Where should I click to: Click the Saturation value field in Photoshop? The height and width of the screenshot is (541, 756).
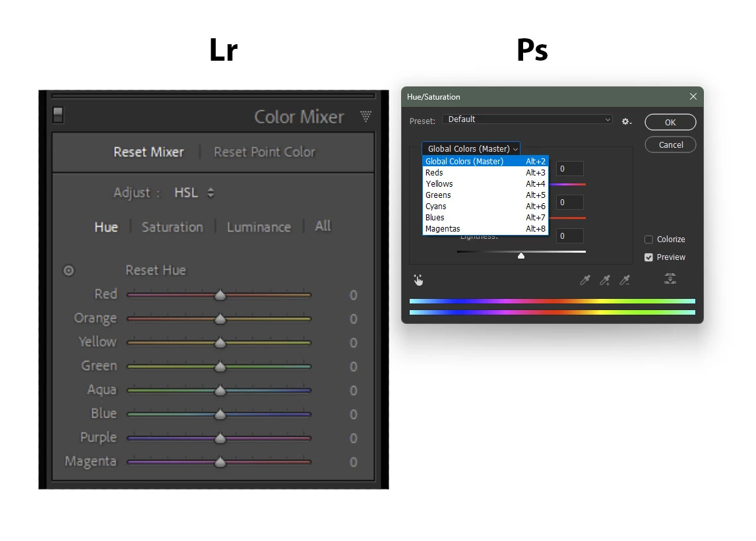[x=569, y=203]
